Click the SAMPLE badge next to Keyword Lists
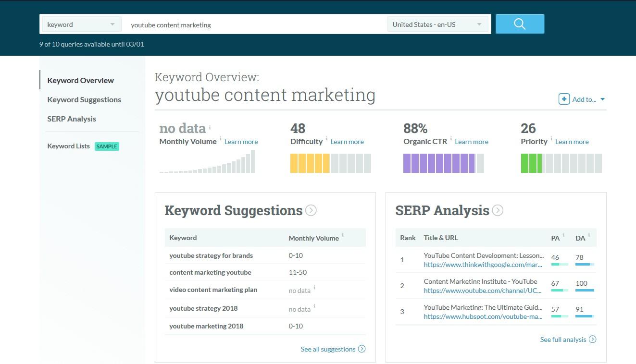 point(107,146)
